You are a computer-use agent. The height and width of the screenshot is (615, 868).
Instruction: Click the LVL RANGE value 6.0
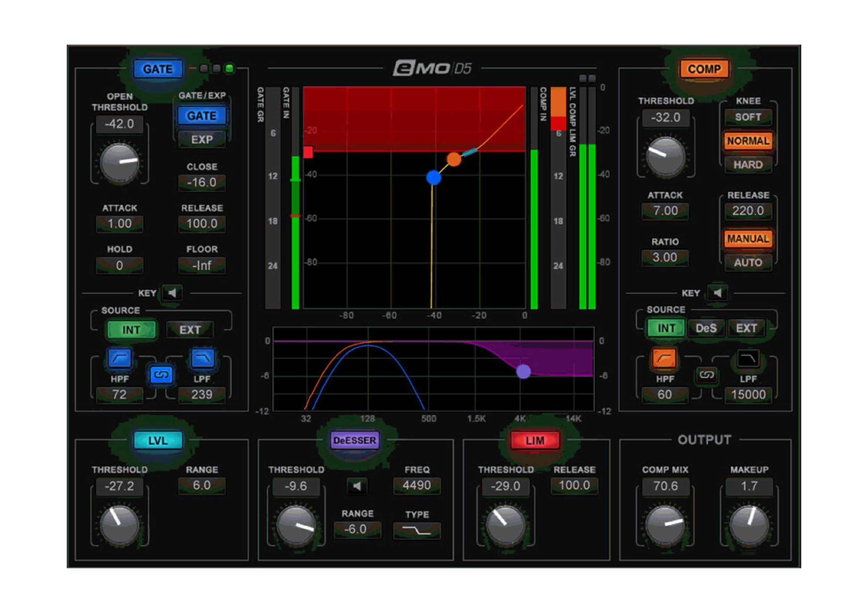click(x=202, y=486)
